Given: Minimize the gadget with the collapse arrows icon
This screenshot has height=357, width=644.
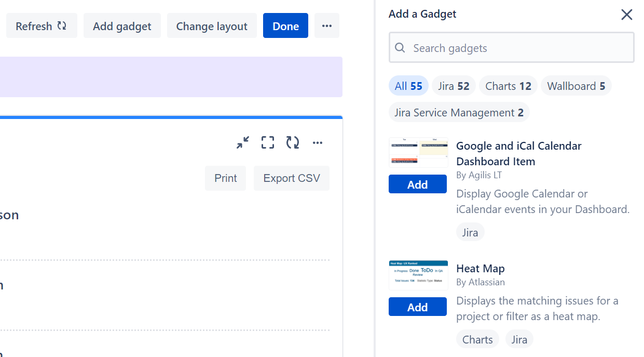Looking at the screenshot, I should (x=242, y=142).
